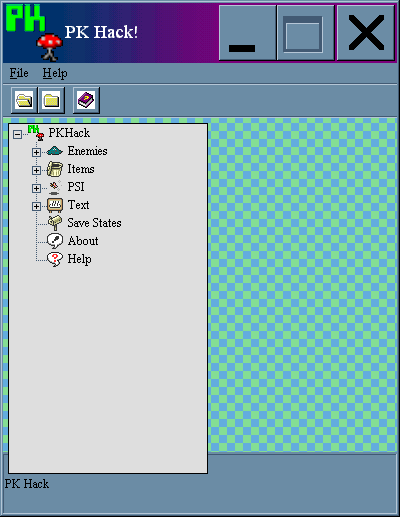Expand the PSI tree node
The width and height of the screenshot is (400, 517).
tap(36, 188)
